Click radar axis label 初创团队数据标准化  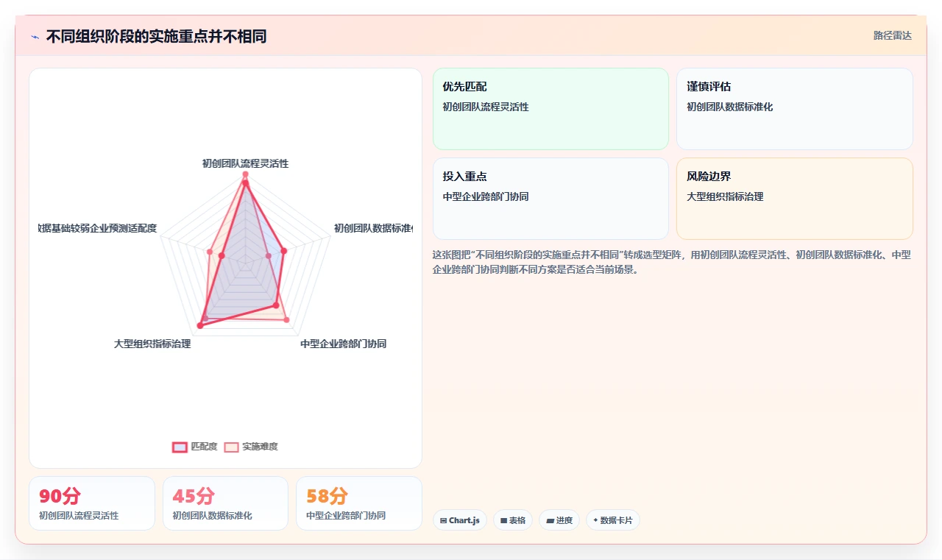[373, 228]
